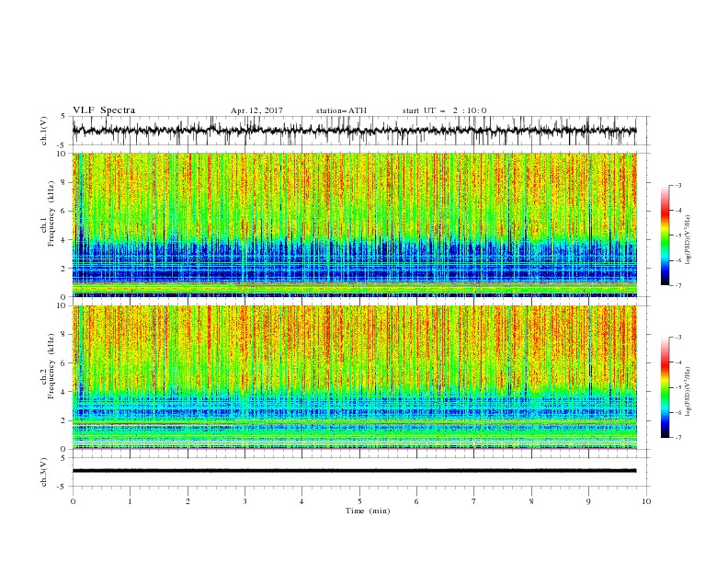Click time axis tick label "1"
This screenshot has width=728, height=563.
(x=130, y=501)
